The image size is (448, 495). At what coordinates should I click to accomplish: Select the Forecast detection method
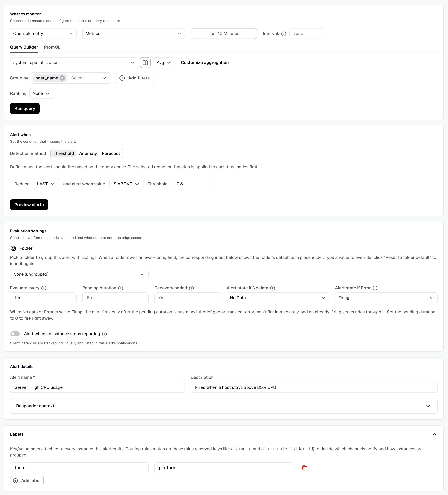pos(111,153)
